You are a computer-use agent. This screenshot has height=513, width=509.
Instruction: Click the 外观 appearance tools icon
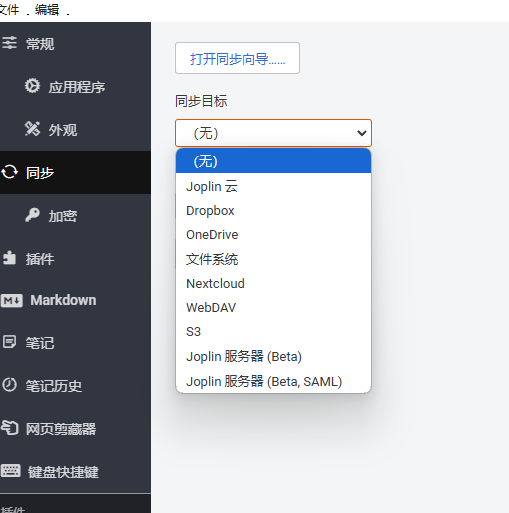pyautogui.click(x=32, y=129)
